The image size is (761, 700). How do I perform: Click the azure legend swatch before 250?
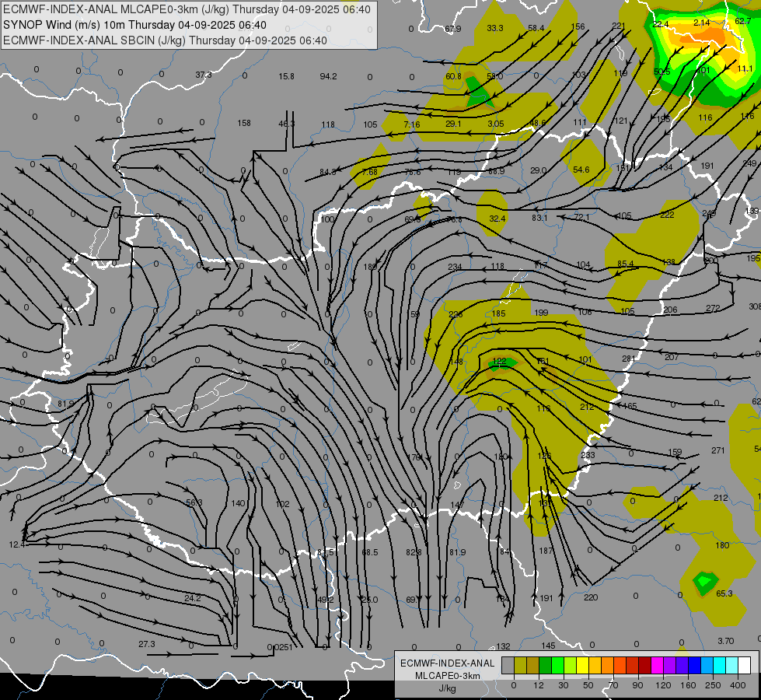[x=707, y=666]
